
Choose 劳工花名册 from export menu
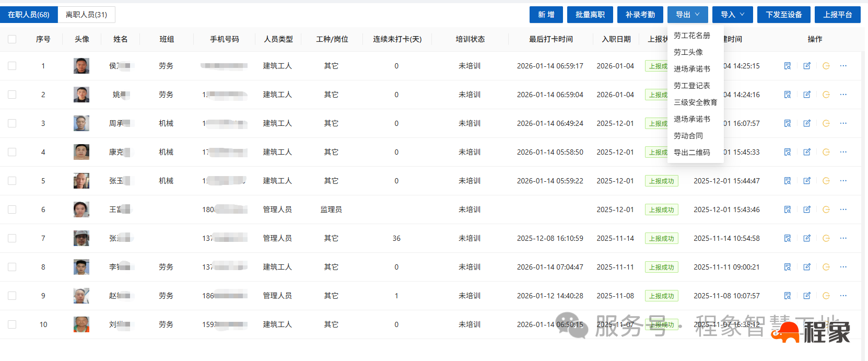(x=691, y=36)
